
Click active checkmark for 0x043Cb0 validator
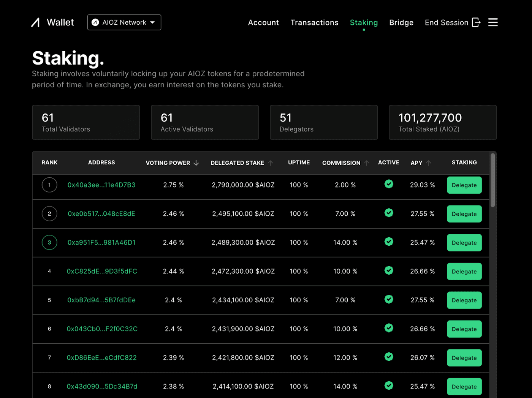click(x=389, y=328)
